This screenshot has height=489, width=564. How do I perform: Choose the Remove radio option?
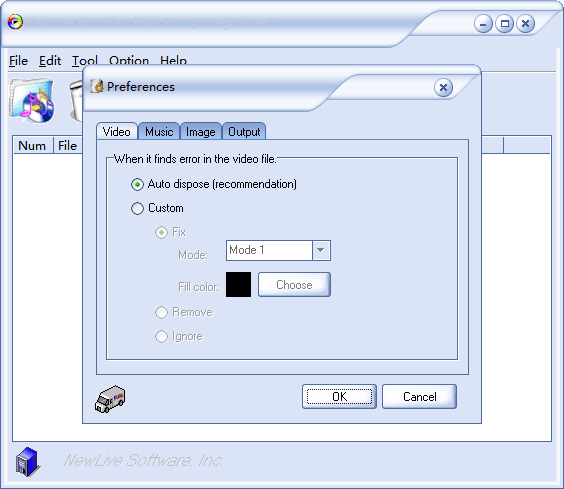(184, 312)
